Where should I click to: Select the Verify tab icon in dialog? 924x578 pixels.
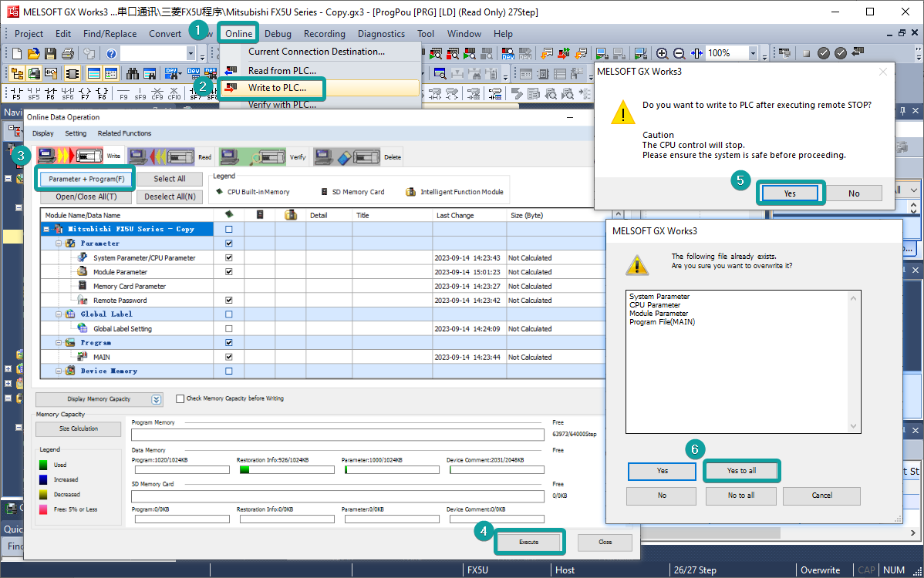[x=253, y=156]
